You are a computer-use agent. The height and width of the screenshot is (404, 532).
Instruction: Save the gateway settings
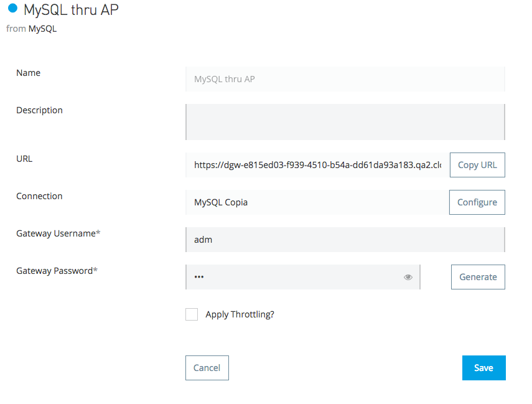click(x=483, y=368)
